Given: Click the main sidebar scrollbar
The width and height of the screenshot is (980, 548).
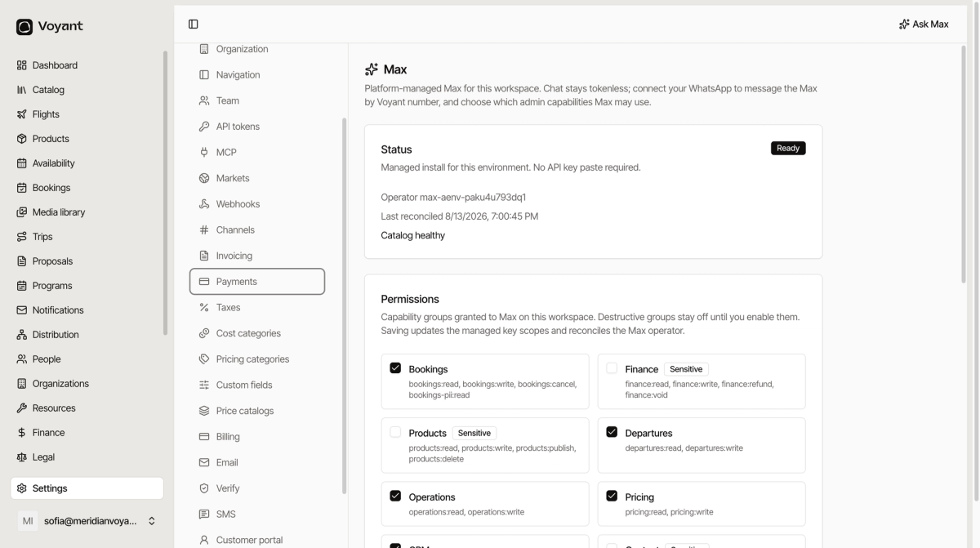Looking at the screenshot, I should pos(166,193).
